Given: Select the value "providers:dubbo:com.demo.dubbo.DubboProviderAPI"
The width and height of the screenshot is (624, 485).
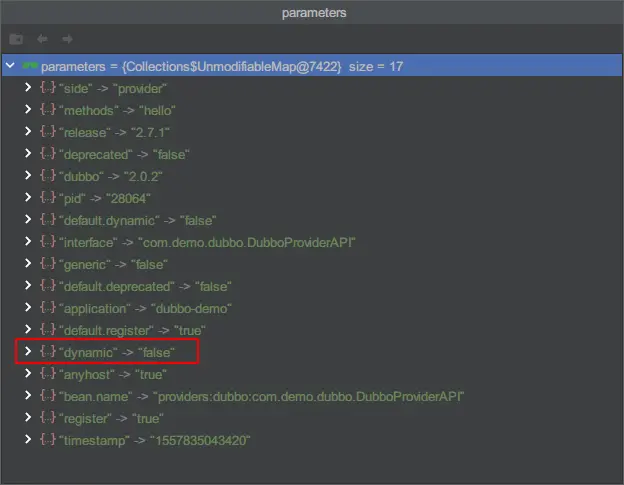Looking at the screenshot, I should (x=309, y=396).
